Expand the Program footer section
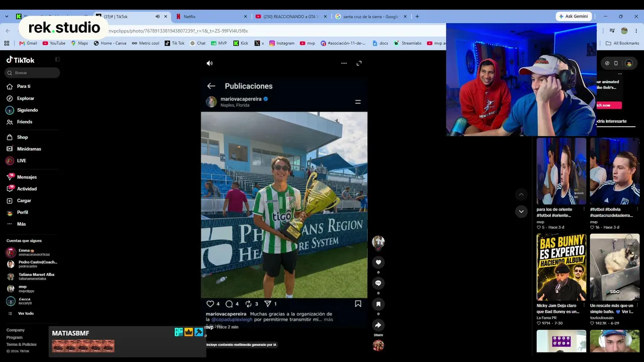The width and height of the screenshot is (644, 362). click(x=15, y=337)
